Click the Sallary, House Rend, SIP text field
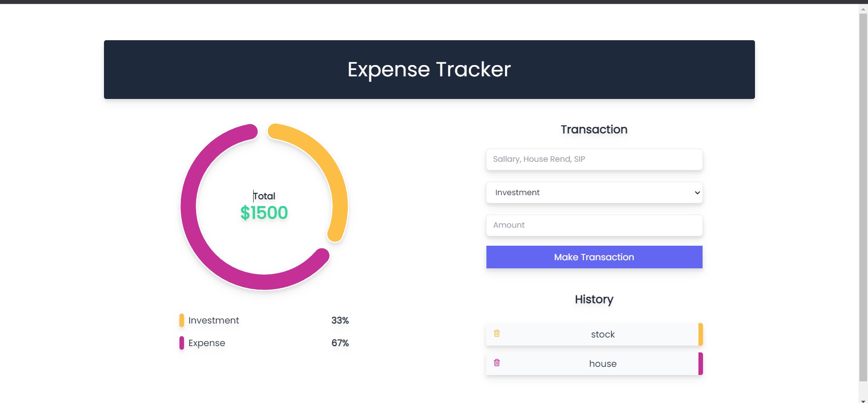The width and height of the screenshot is (868, 403). [x=594, y=159]
